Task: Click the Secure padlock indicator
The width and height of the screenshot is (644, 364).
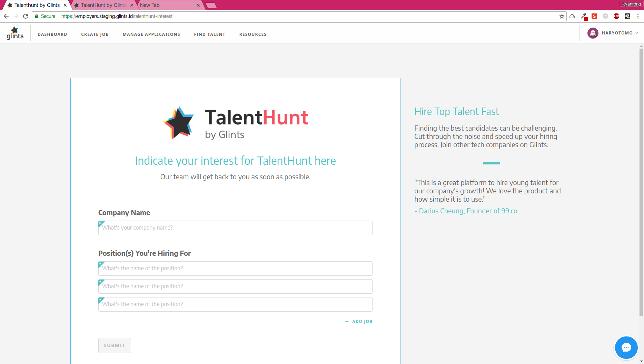Action: click(45, 16)
